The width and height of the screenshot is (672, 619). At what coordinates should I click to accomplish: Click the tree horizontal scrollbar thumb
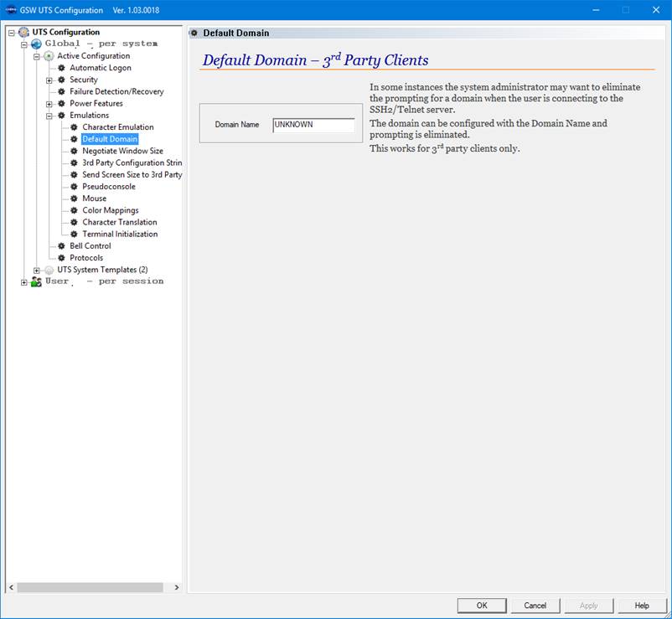[90, 587]
